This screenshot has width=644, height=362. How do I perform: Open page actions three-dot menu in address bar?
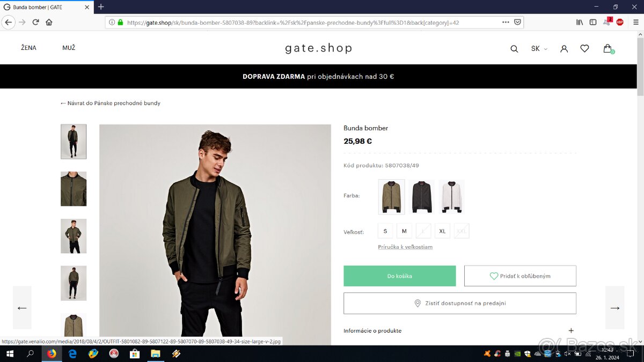coord(506,23)
